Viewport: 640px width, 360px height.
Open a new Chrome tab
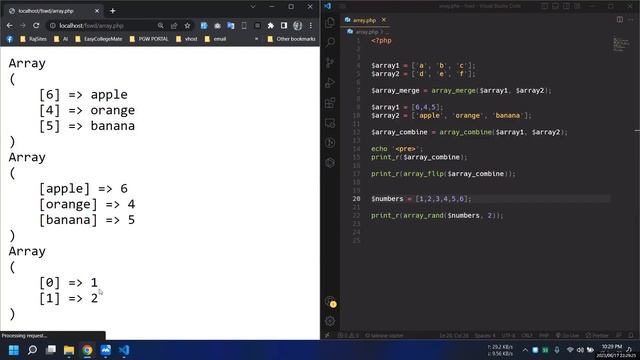(113, 11)
